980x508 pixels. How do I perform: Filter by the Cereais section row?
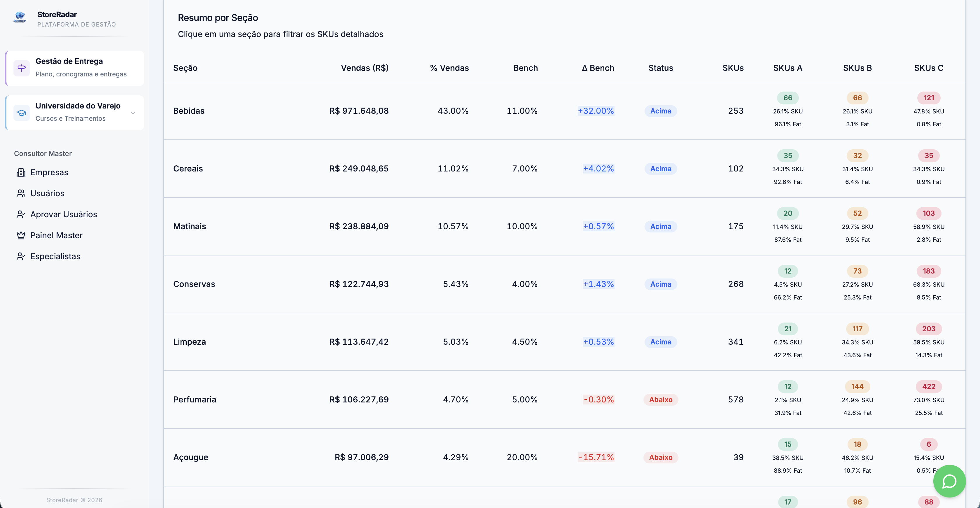tap(564, 169)
